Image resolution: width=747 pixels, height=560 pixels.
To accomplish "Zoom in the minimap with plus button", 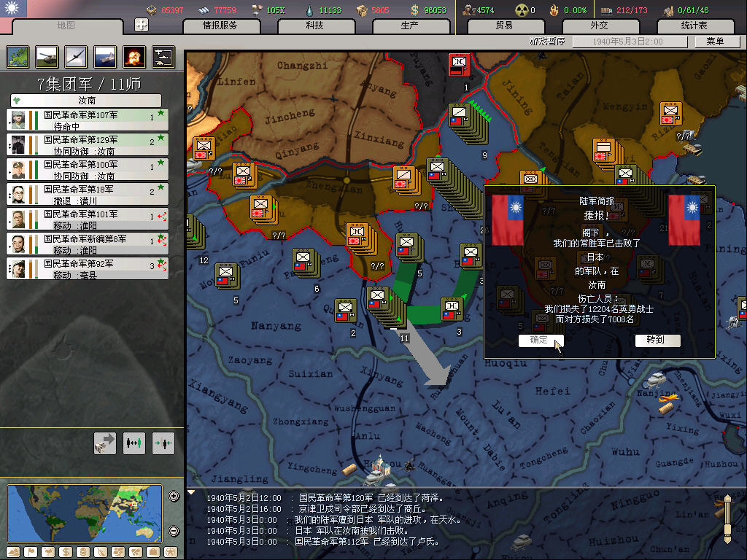I will pos(174,497).
